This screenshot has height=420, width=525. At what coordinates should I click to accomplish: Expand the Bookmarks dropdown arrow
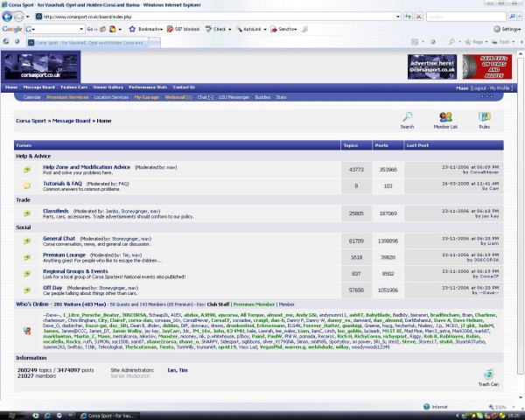click(161, 30)
